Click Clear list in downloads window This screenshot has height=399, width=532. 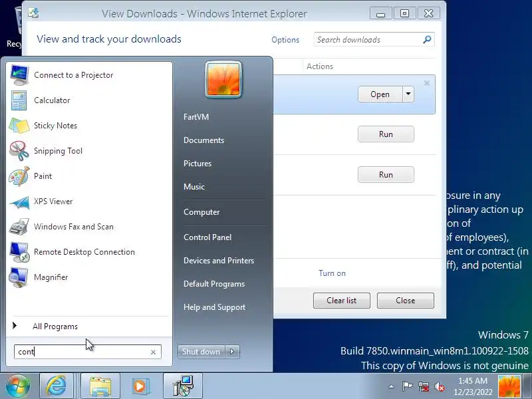pyautogui.click(x=342, y=301)
